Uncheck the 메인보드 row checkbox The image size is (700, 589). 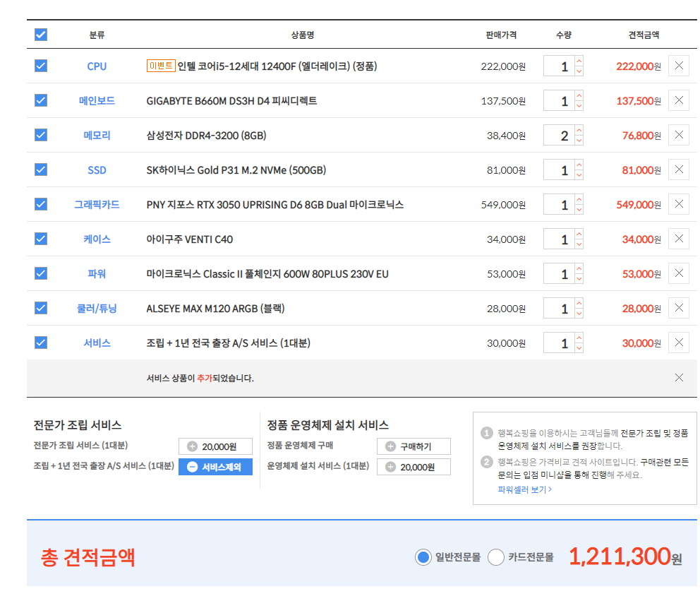tap(41, 100)
